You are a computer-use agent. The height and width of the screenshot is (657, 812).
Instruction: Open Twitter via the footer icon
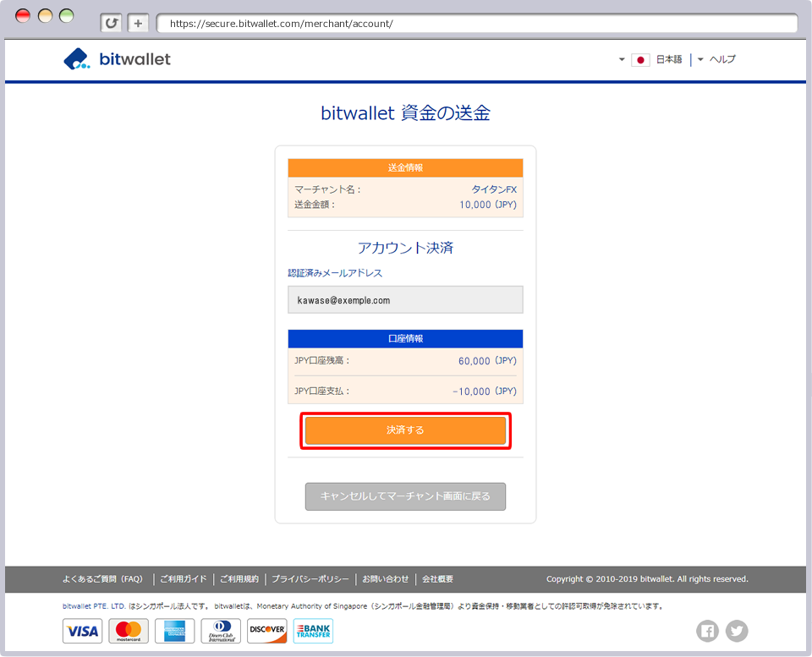pyautogui.click(x=737, y=631)
